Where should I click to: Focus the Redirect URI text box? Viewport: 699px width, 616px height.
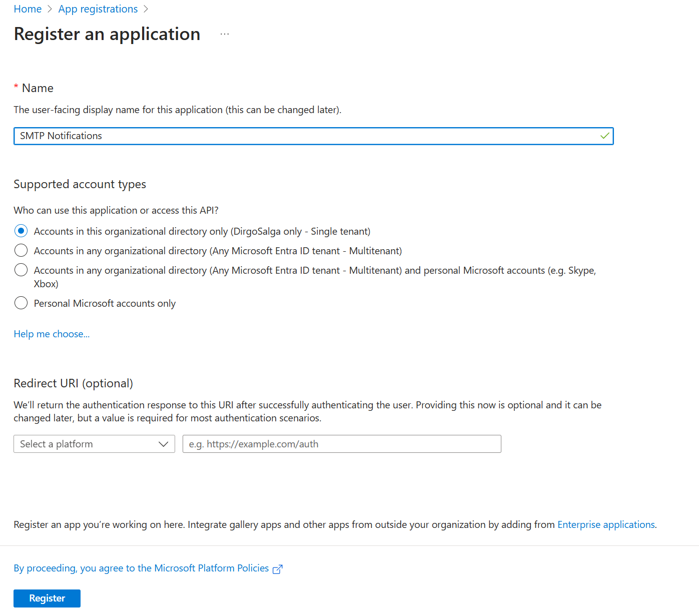tap(342, 444)
